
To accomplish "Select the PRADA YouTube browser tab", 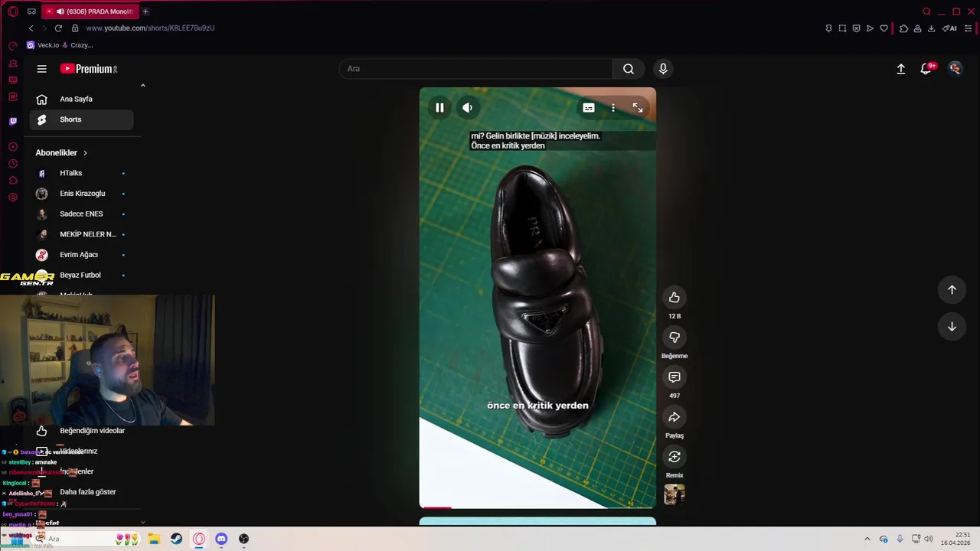I will point(90,11).
